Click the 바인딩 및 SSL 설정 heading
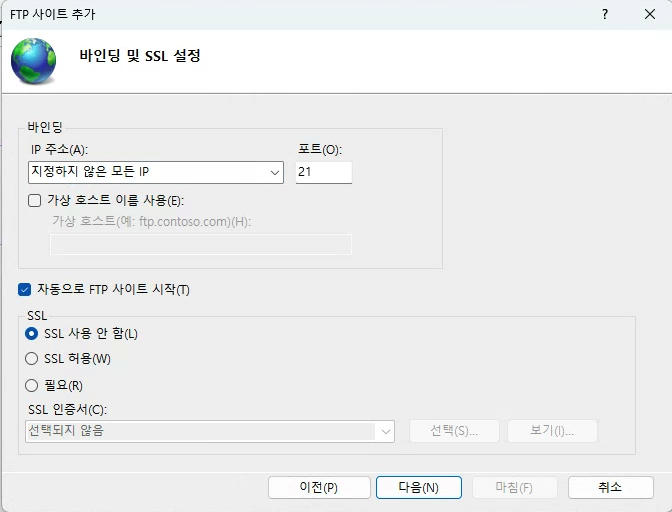The width and height of the screenshot is (672, 512). 140,56
